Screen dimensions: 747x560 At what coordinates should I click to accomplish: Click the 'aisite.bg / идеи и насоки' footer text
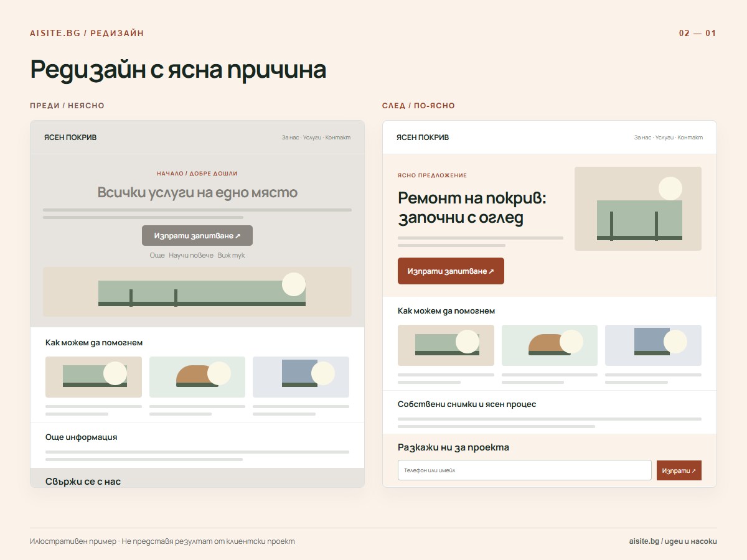click(x=673, y=541)
